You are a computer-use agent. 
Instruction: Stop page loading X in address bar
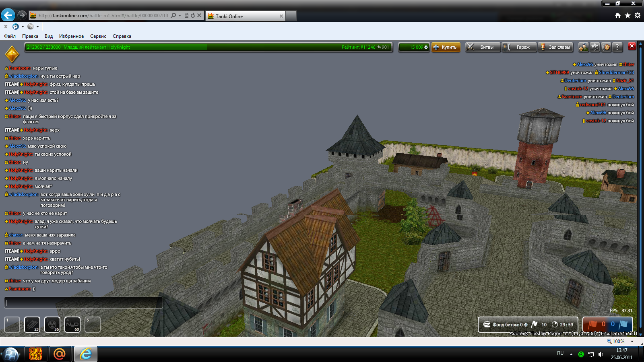[x=199, y=15]
